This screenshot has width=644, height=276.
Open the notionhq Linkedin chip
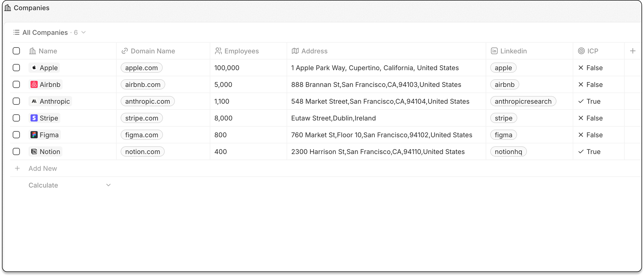508,151
